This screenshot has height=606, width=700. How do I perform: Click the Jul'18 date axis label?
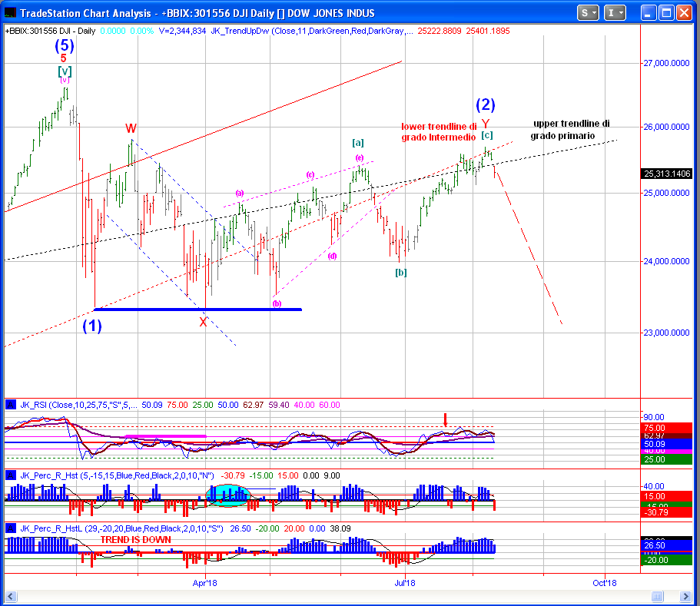[405, 583]
